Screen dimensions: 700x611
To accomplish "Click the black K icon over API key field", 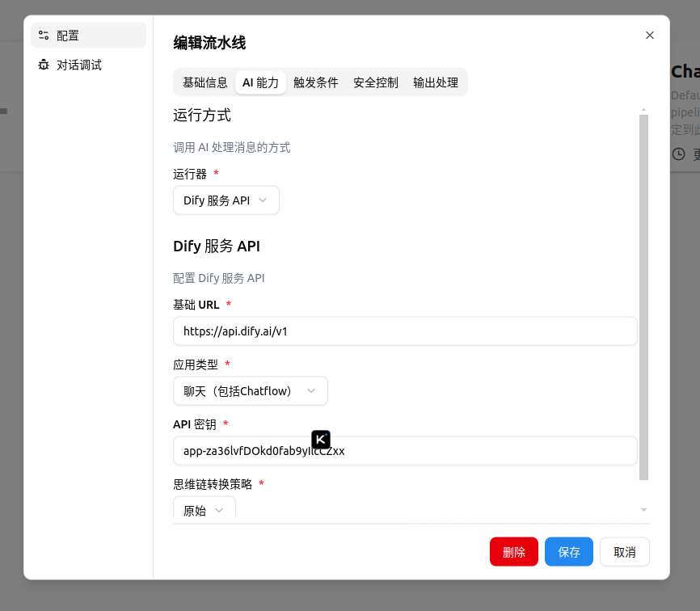I will [x=321, y=440].
